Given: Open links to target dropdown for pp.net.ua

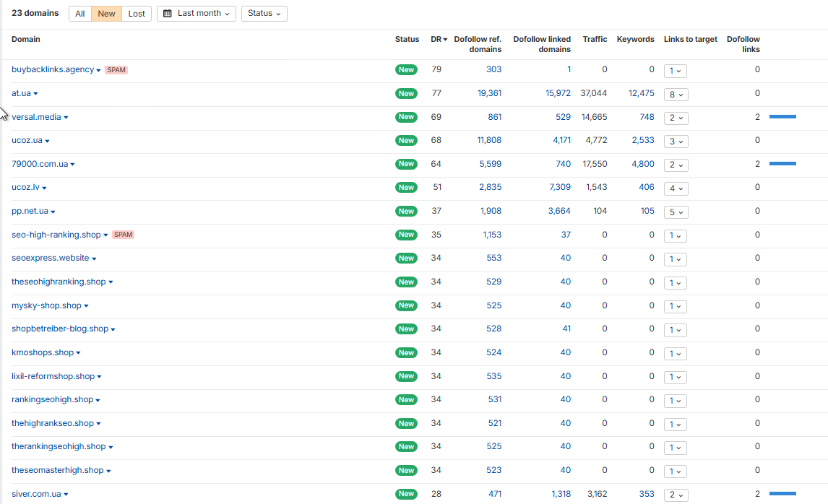Looking at the screenshot, I should pos(676,212).
